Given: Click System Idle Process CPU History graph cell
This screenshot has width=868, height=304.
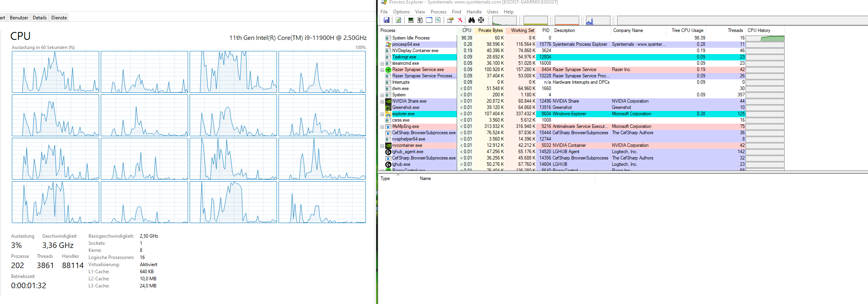Looking at the screenshot, I should [765, 38].
